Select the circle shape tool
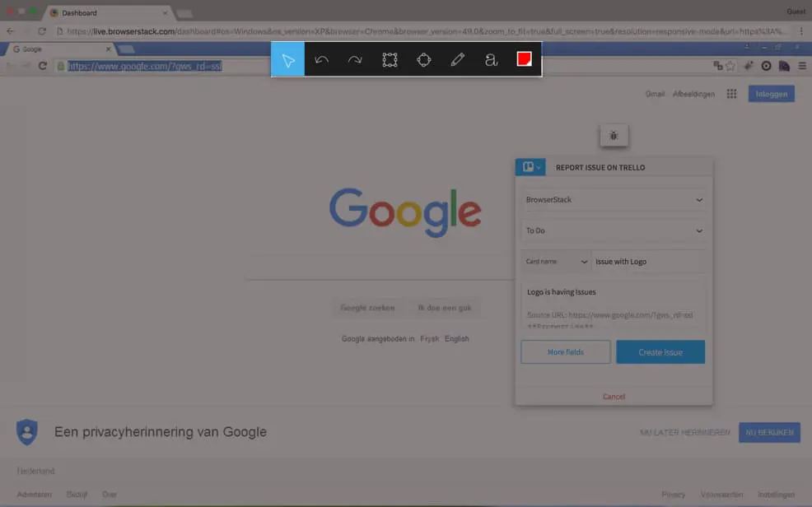Screen dimensions: 812x507 (x=423, y=60)
